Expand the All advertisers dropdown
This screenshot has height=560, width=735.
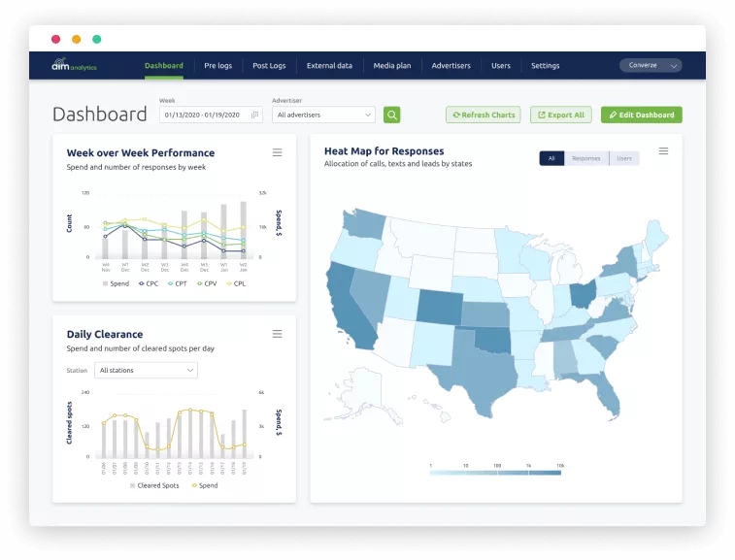click(323, 115)
